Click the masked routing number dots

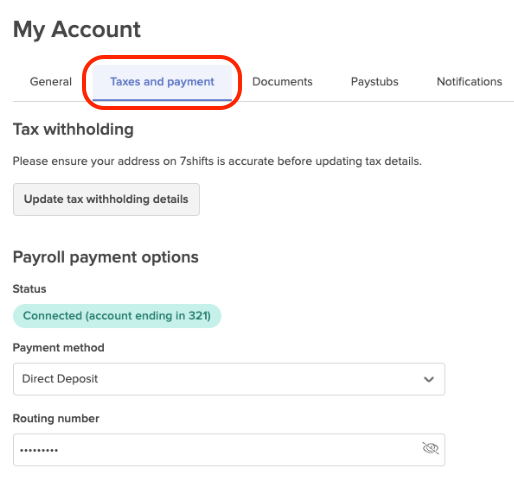tap(39, 450)
